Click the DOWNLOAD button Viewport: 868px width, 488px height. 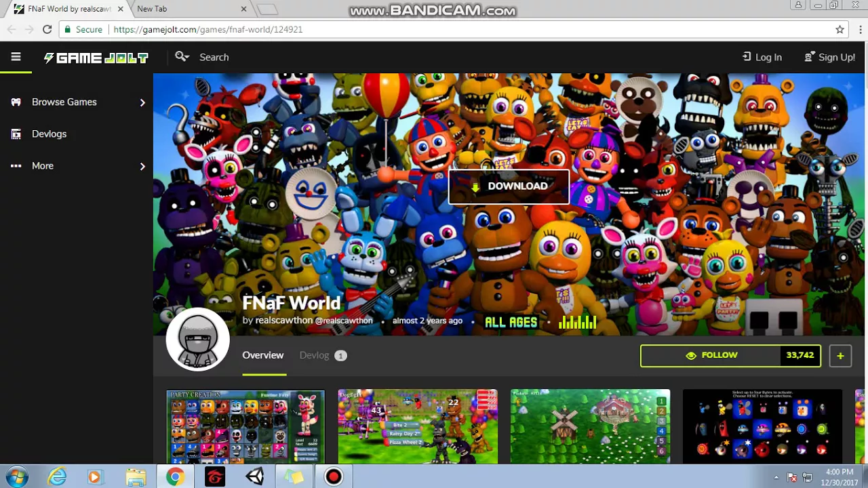[509, 186]
